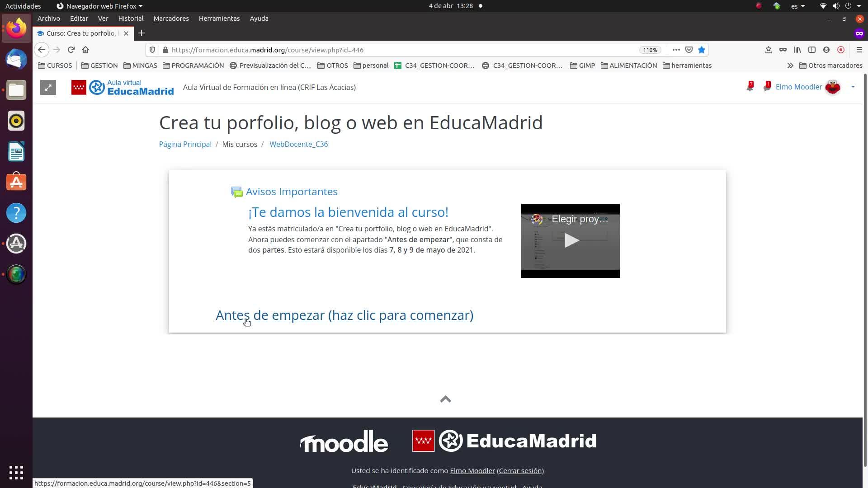Click the bookmark star icon in address bar

coord(702,50)
